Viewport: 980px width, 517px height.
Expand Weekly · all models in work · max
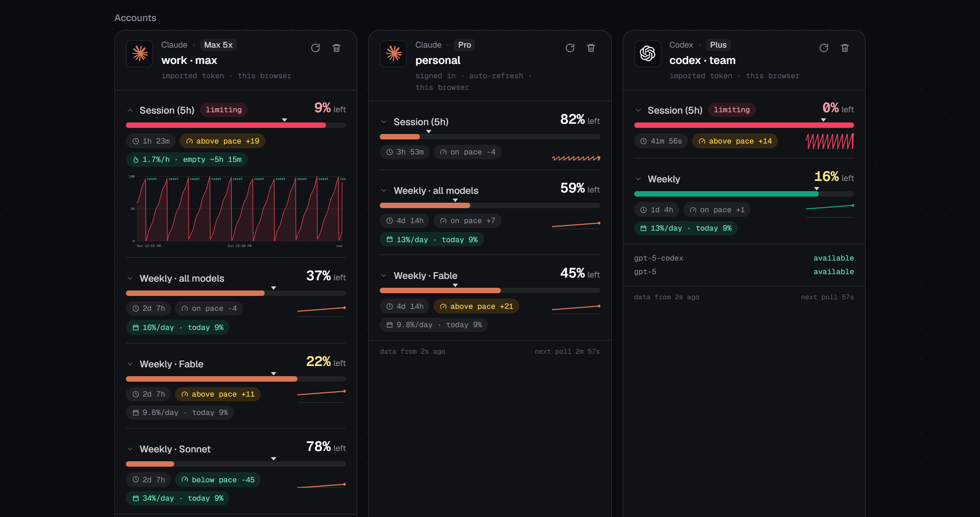coord(130,278)
